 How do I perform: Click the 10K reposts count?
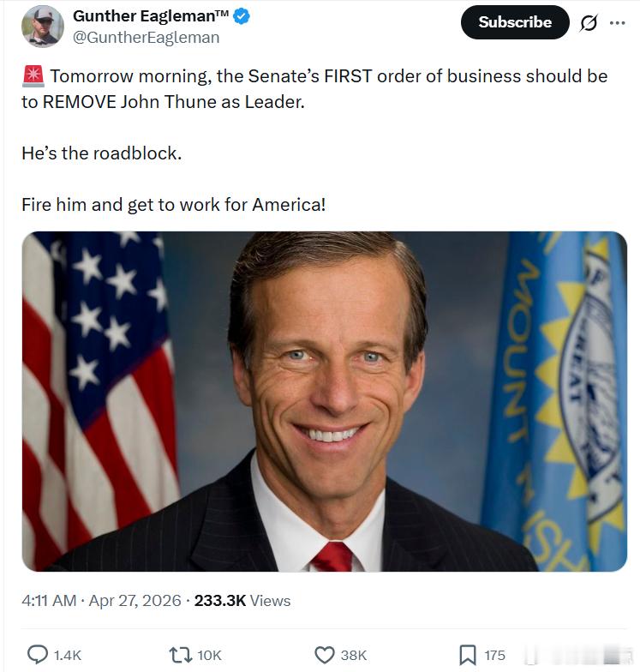[210, 655]
